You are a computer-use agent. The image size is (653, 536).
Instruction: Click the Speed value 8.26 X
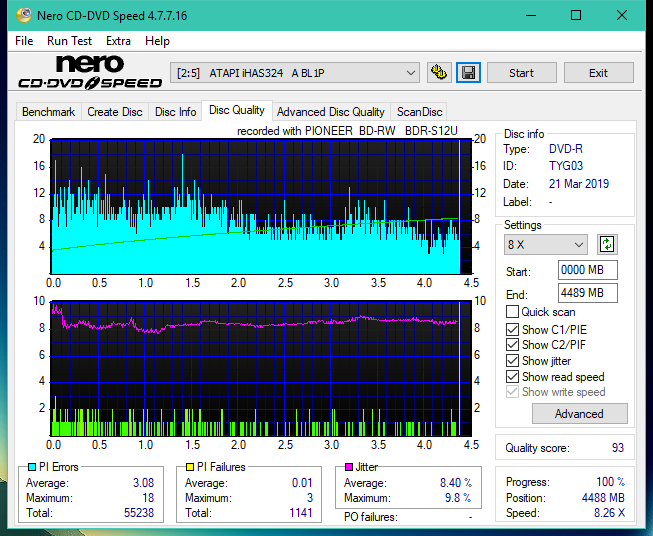click(x=609, y=513)
